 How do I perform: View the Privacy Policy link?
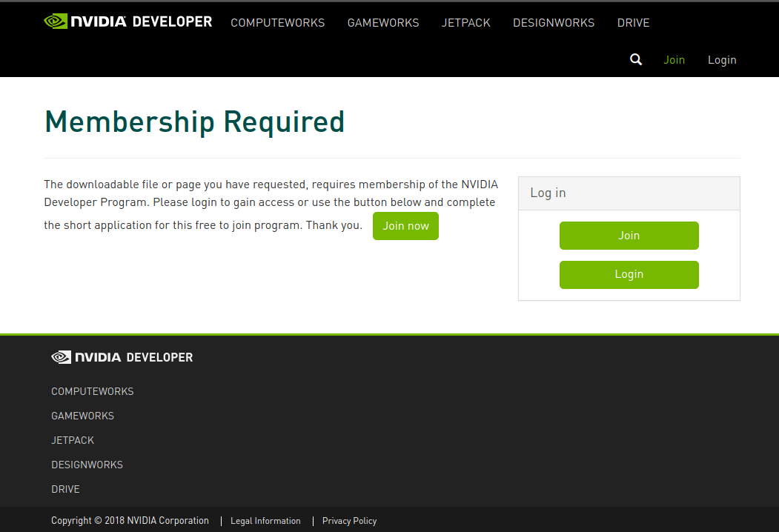tap(349, 521)
